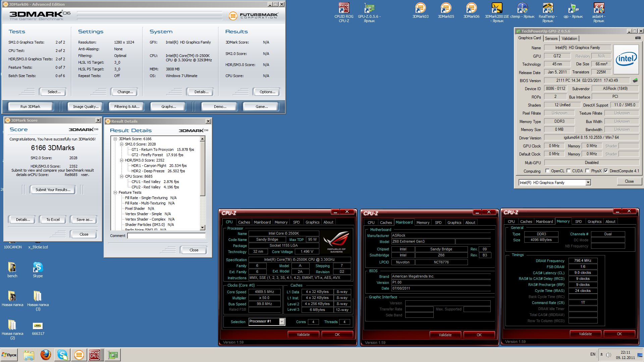
Task: Click Change... settings button
Action: tap(125, 92)
